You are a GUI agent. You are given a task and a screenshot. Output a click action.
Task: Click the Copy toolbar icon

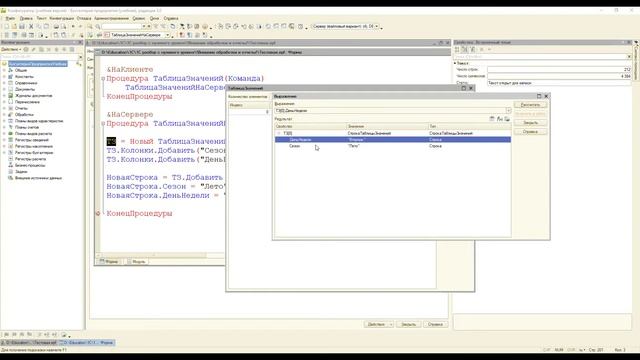tap(39, 27)
